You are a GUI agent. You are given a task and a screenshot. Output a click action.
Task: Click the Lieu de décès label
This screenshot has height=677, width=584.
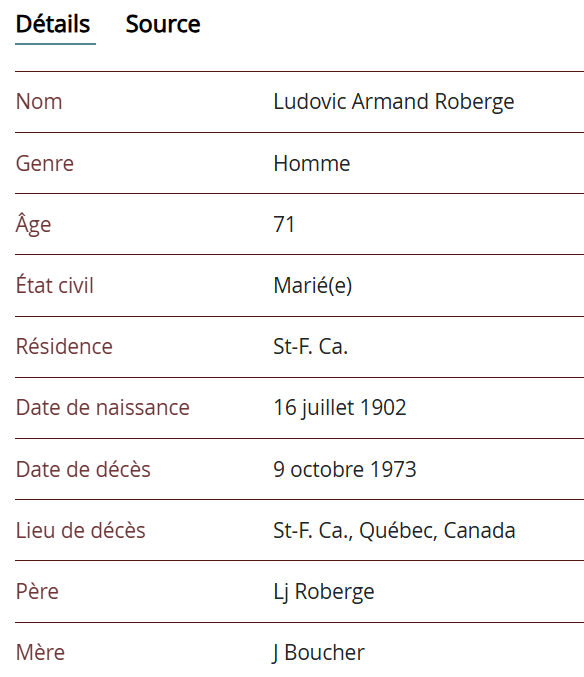coord(81,531)
